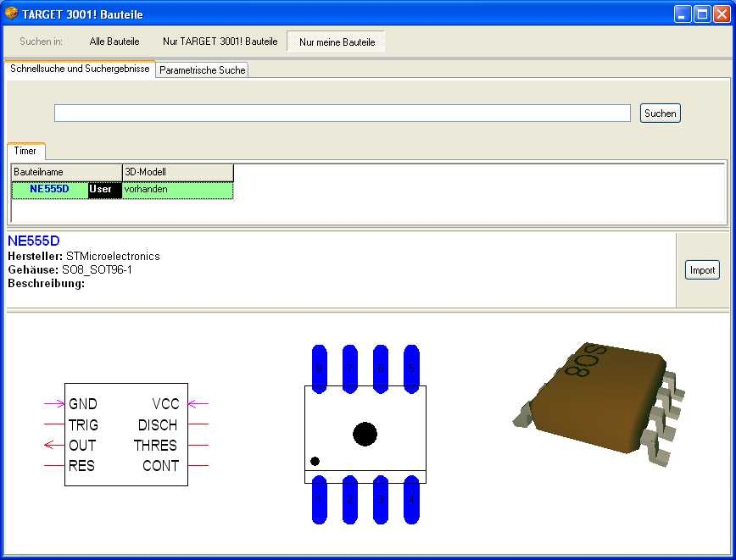Click the black center dot on footprint
Image resolution: width=736 pixels, height=560 pixels.
coord(365,434)
